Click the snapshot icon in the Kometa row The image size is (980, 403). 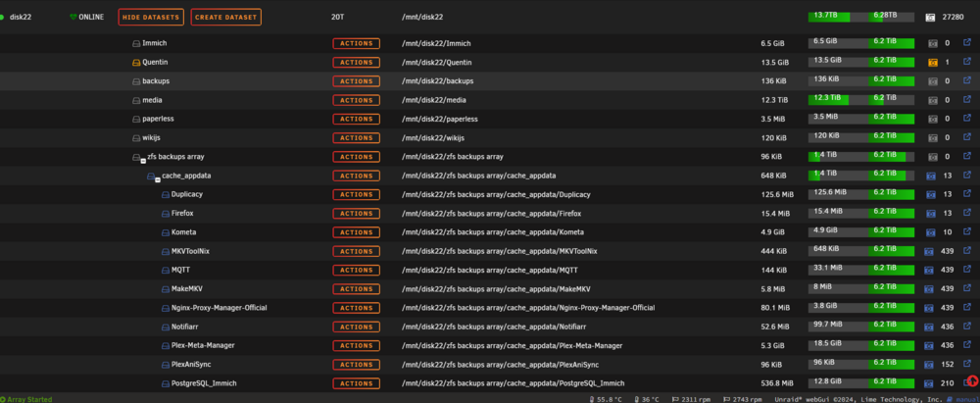(930, 232)
